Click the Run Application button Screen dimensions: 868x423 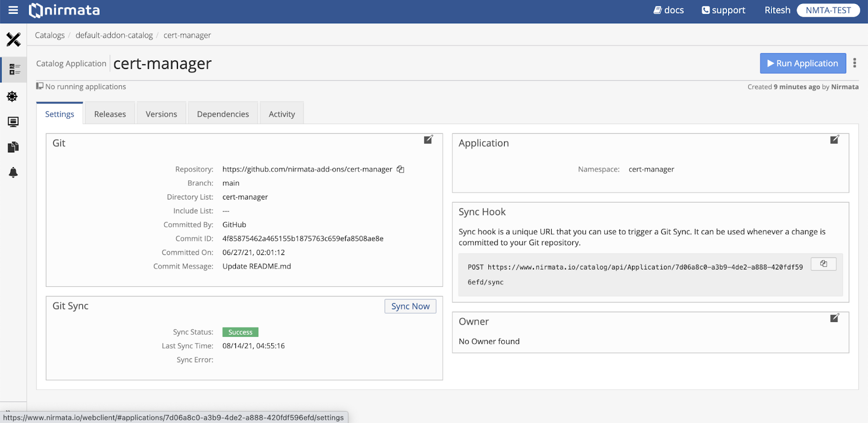803,63
